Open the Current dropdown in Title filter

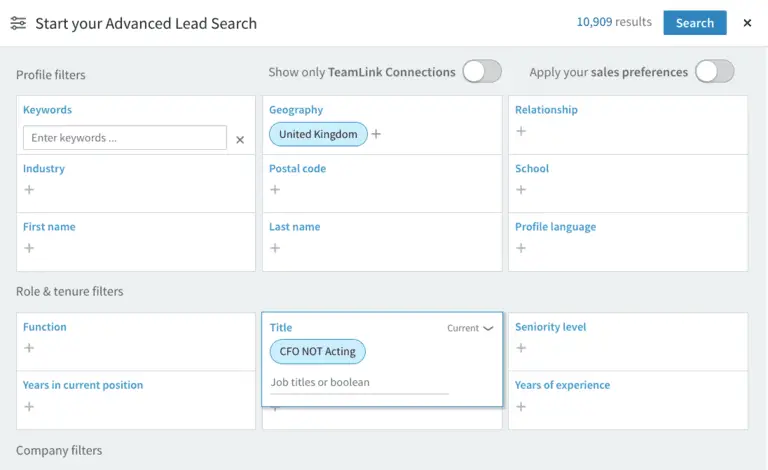pos(470,328)
